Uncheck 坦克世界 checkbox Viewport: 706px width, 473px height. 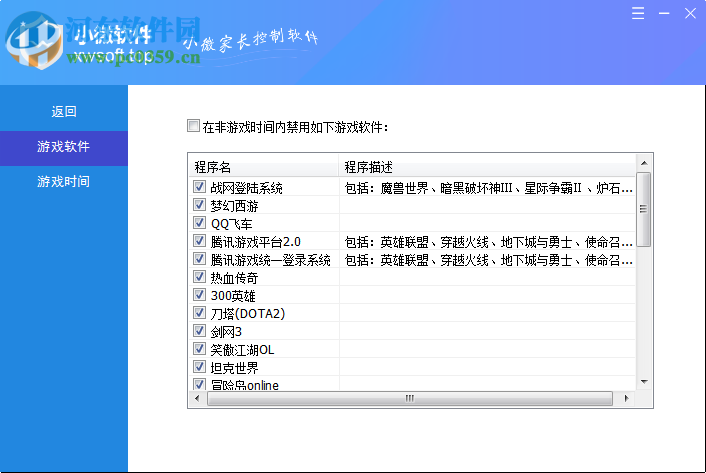[199, 367]
